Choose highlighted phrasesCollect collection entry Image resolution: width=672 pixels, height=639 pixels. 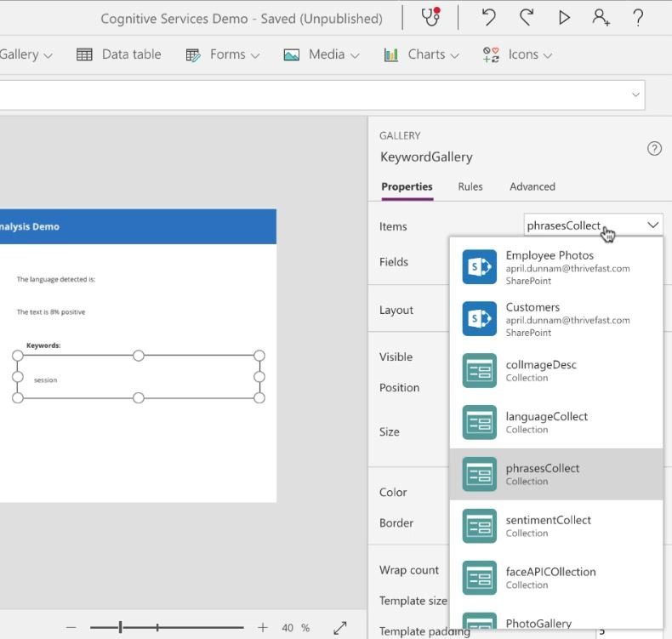point(556,475)
